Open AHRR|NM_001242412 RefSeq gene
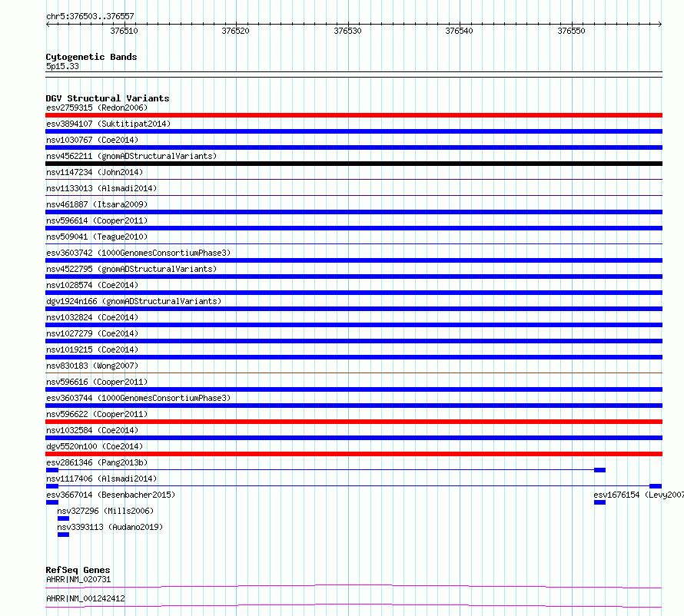Viewport: 684px width, 616px height. [85, 598]
